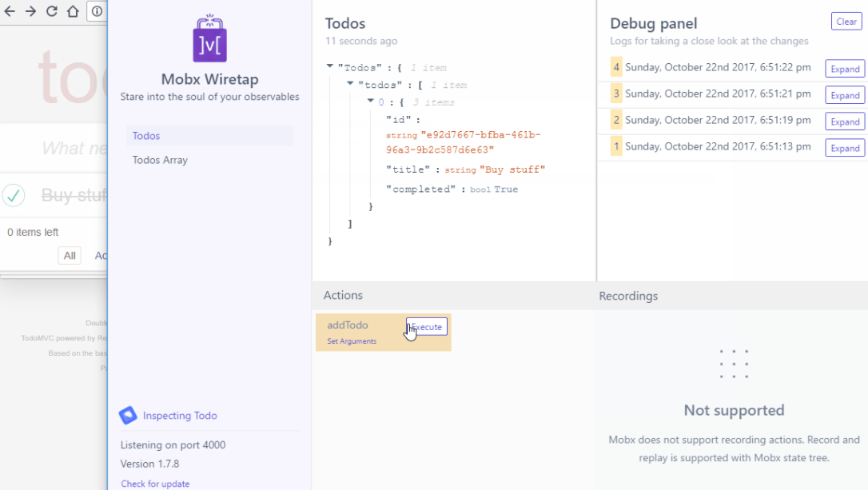Collapse the Todos root tree node

tap(329, 67)
